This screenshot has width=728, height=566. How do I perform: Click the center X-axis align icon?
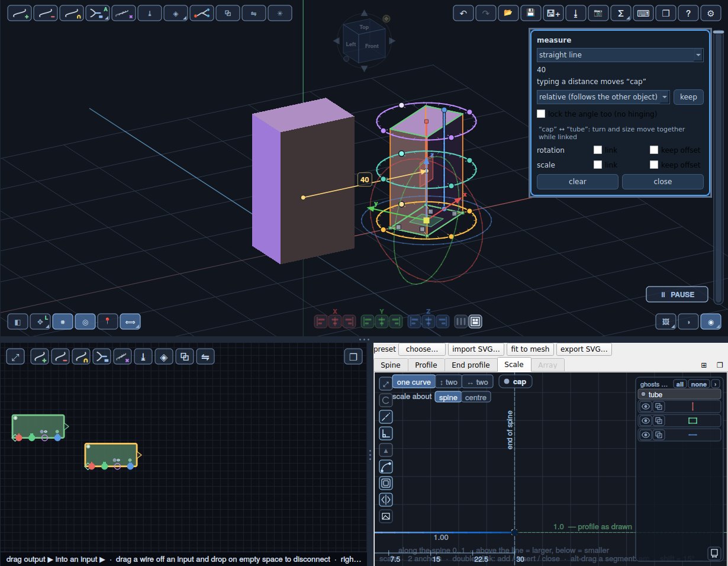335,321
